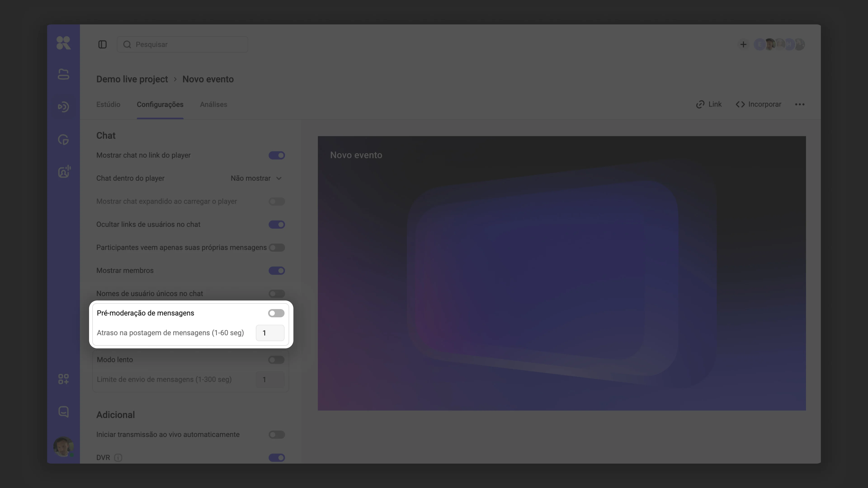Switch to the Configurações tab

coord(160,104)
